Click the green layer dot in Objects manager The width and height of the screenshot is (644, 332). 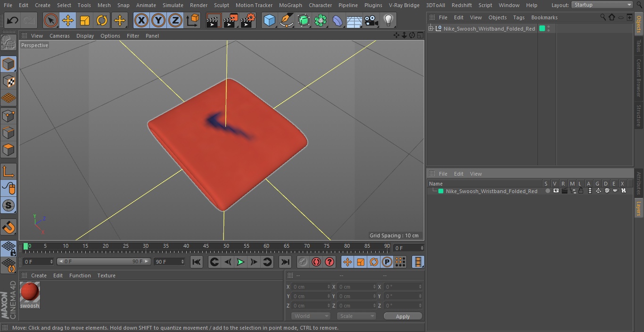point(542,29)
